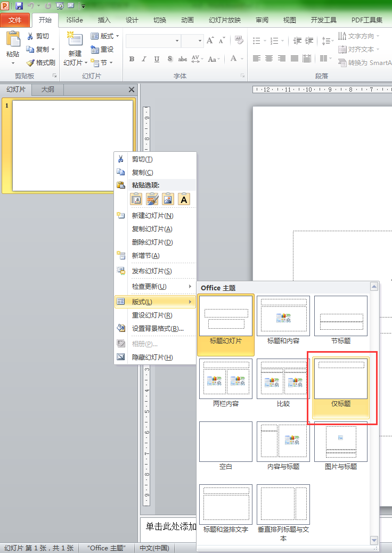The height and width of the screenshot is (553, 392).
Task: Choose 删除幻灯片(D) in context menu
Action: pos(155,242)
